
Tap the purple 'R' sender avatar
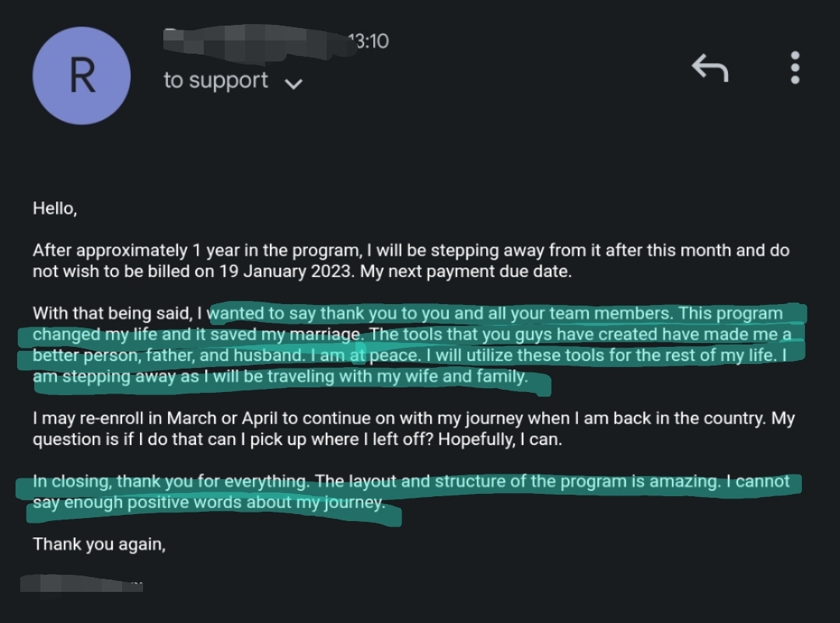pyautogui.click(x=82, y=75)
